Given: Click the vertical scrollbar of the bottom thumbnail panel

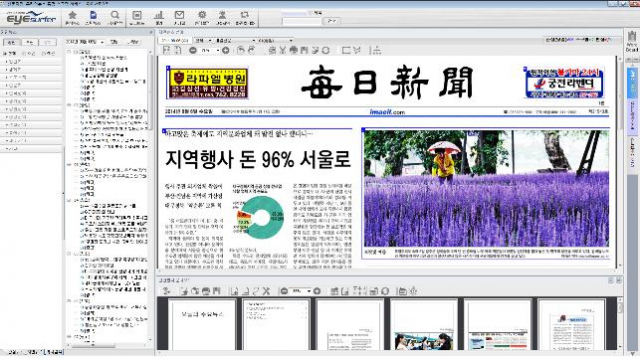Looking at the screenshot, I should (620, 324).
